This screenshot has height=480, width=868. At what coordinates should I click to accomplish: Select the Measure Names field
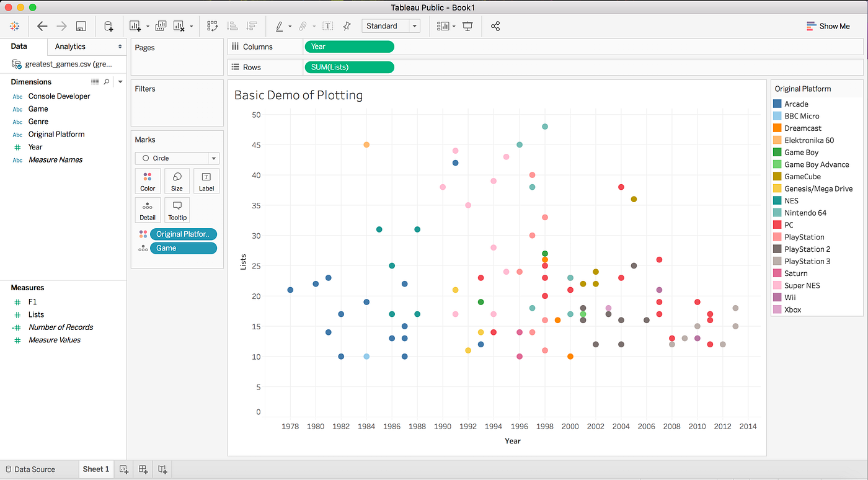pos(55,160)
